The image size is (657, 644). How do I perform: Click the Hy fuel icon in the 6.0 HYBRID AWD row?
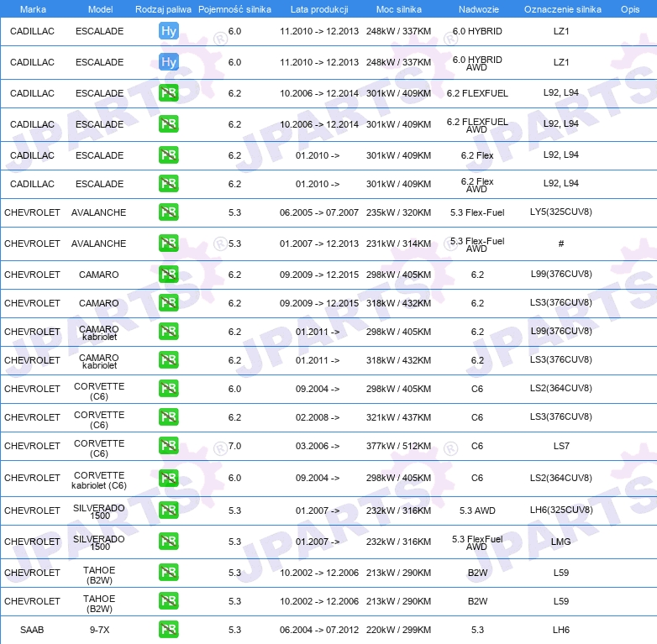click(x=168, y=62)
